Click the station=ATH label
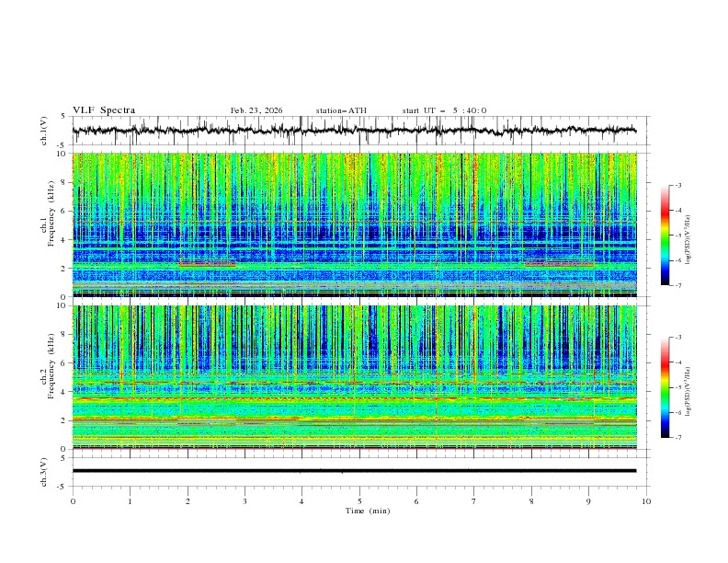This screenshot has width=728, height=563. pos(340,110)
